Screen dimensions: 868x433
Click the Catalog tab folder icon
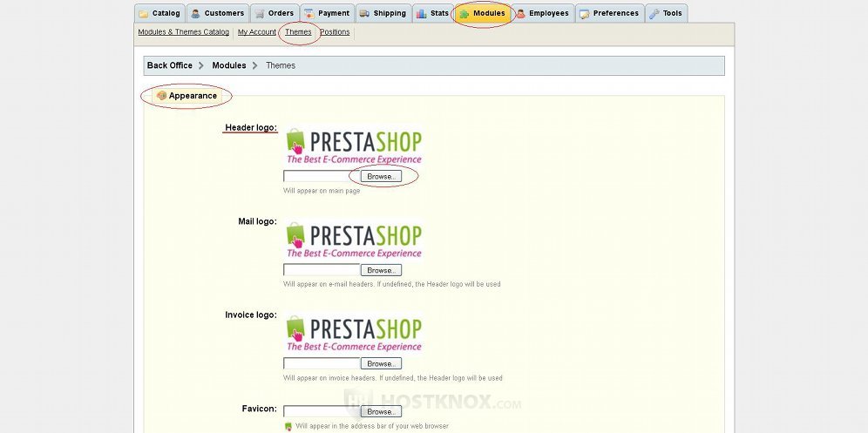pos(144,14)
